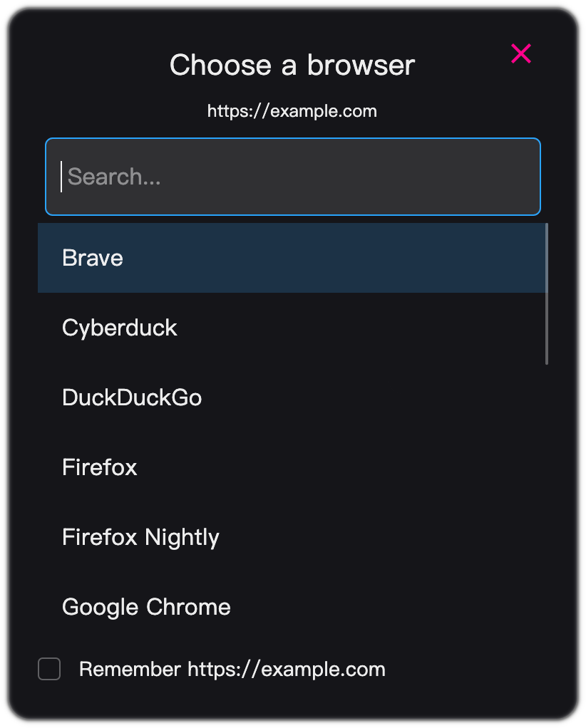
Task: Focus the Search input field
Action: pyautogui.click(x=292, y=177)
